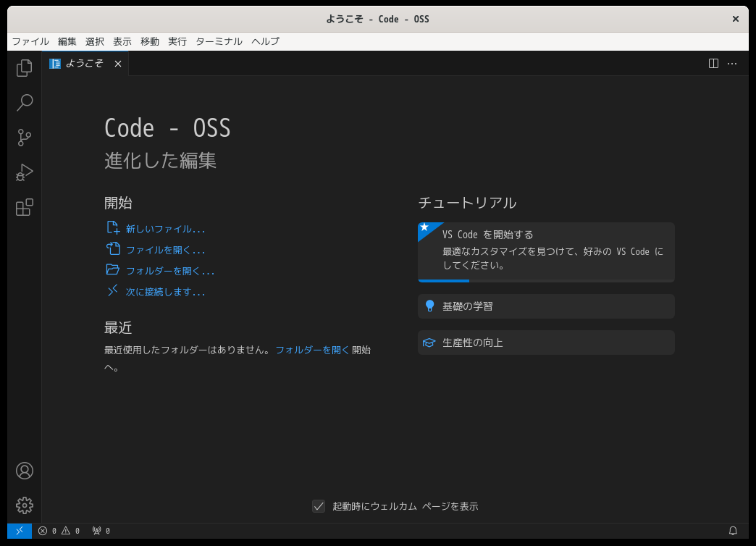Click the 次に接続します... link

click(x=165, y=292)
